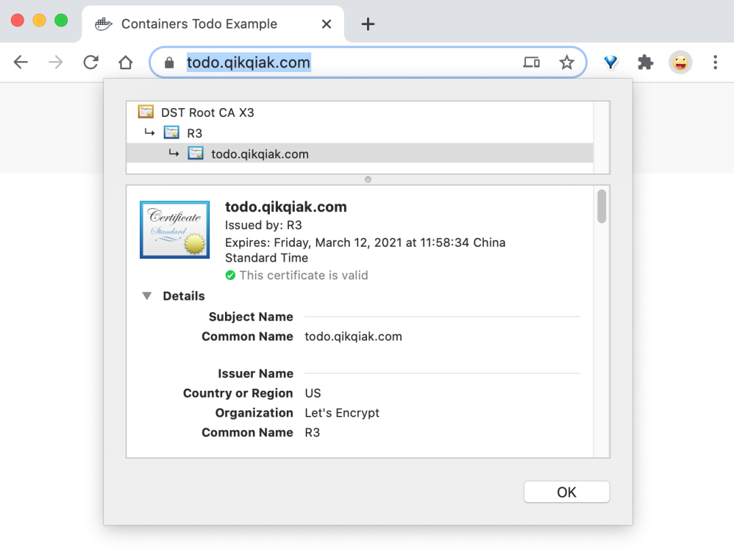Close the browser window with red button
The height and width of the screenshot is (560, 734).
[17, 20]
